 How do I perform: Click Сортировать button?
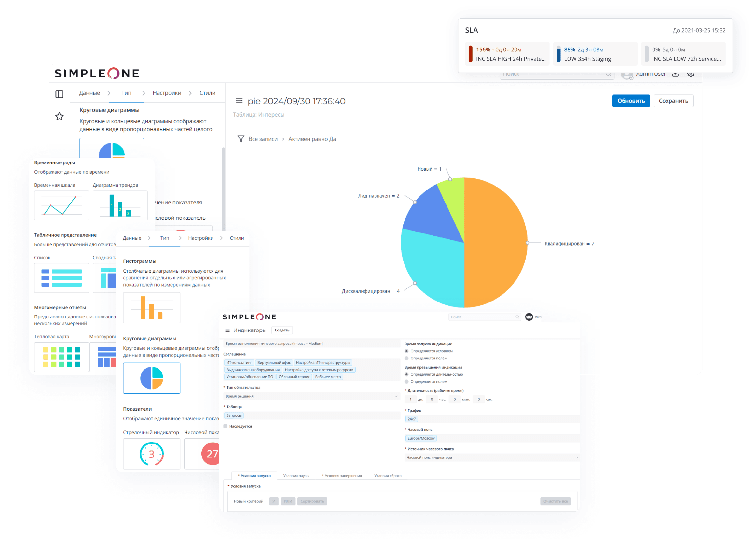tap(312, 501)
